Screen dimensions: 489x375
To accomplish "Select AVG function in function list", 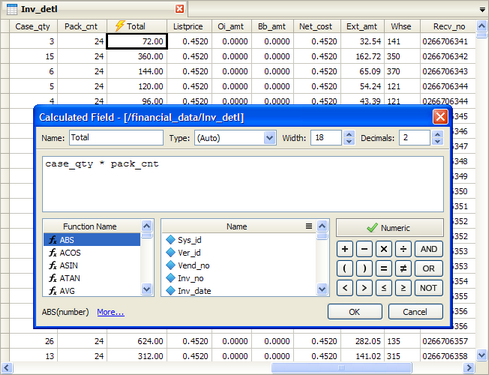I will click(x=92, y=291).
